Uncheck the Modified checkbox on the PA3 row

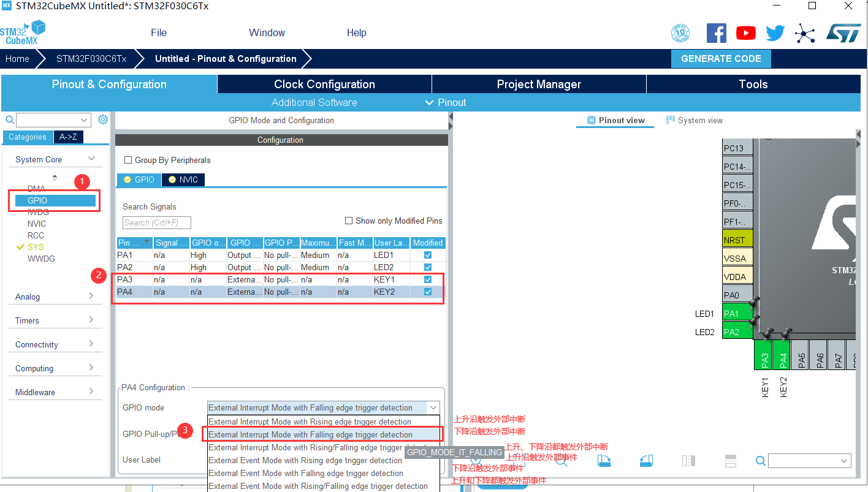[427, 279]
